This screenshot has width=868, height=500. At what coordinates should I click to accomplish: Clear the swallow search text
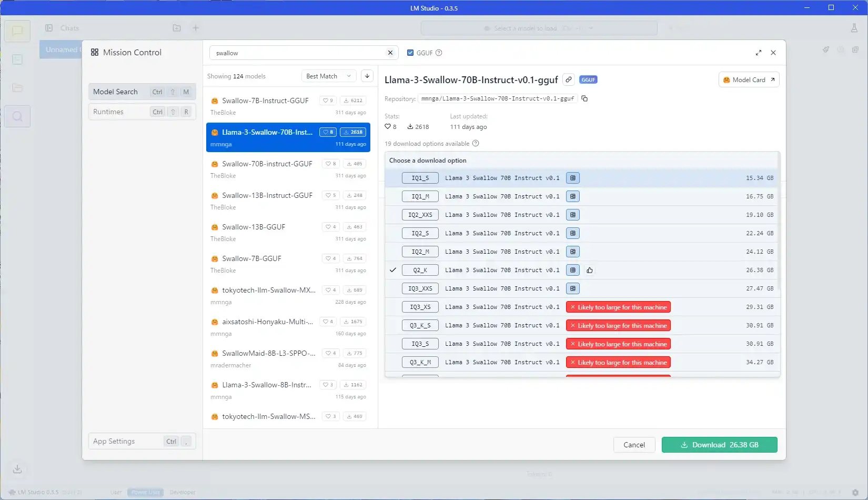[390, 53]
